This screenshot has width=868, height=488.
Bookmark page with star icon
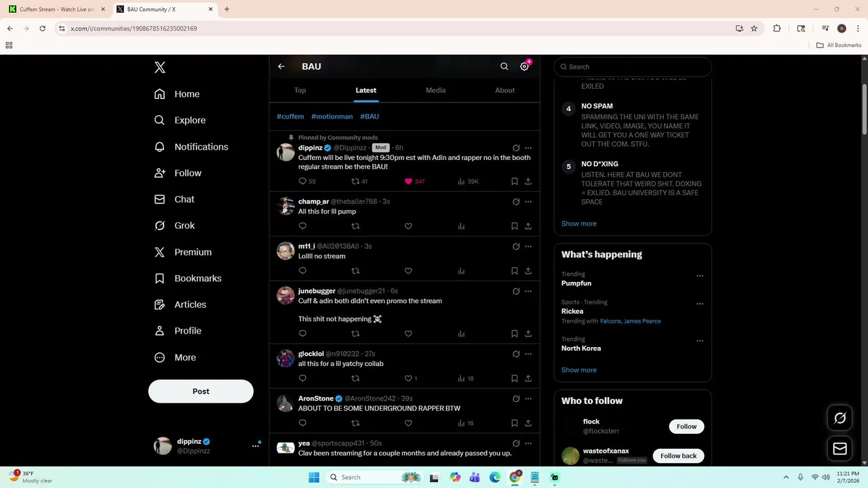(754, 28)
